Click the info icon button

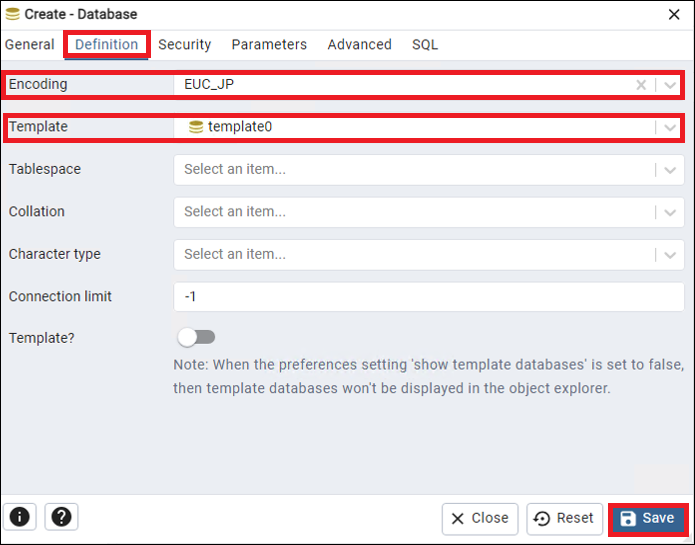[20, 517]
